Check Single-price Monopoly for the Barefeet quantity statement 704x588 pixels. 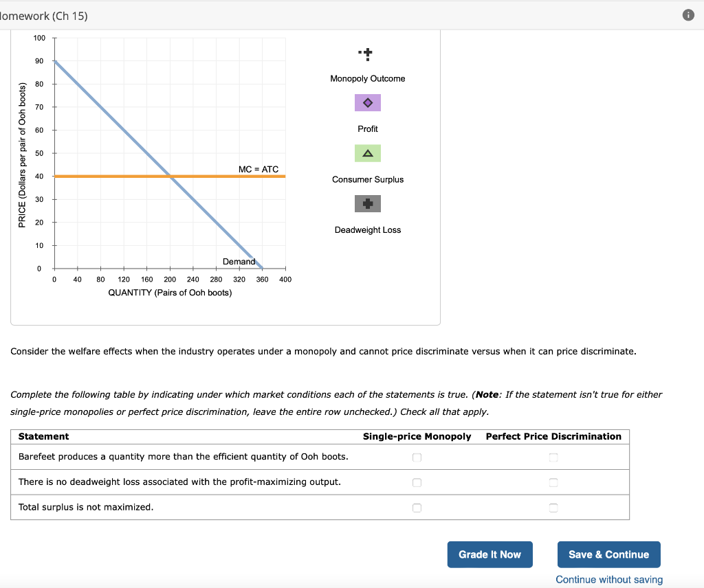(x=417, y=457)
